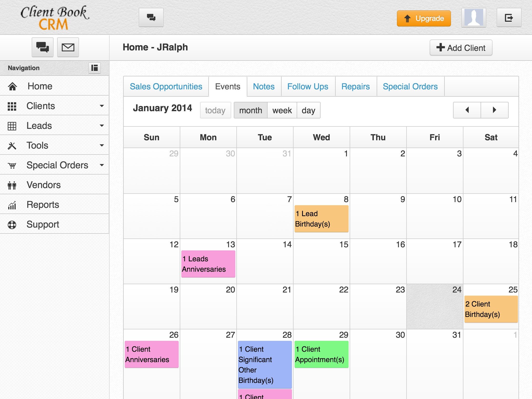Open Support in navigation
Screen dimensions: 532x399
tap(54, 224)
